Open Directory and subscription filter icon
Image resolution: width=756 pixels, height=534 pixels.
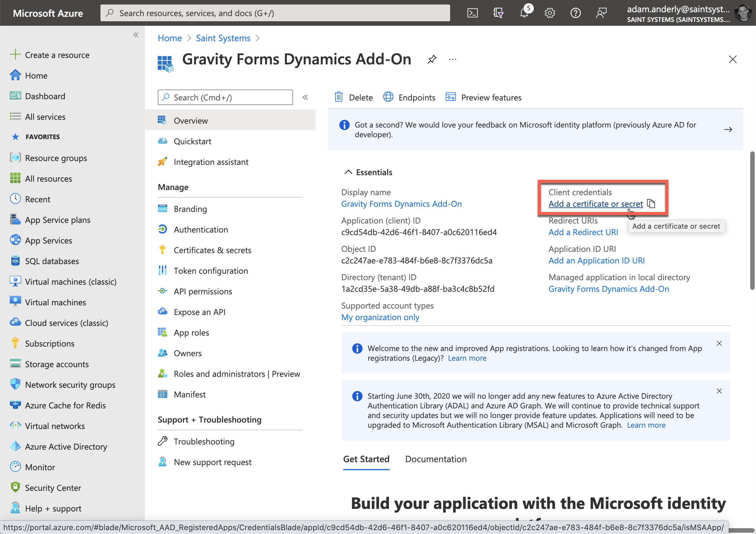coord(498,13)
